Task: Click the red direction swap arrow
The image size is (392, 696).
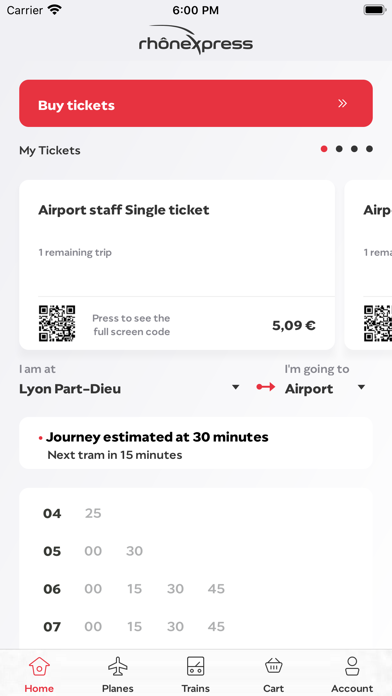Action: pos(266,387)
